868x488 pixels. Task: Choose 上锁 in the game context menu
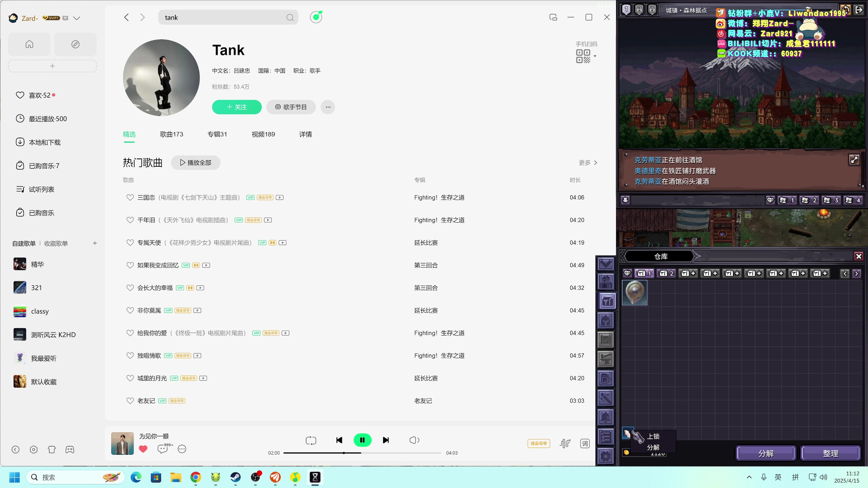[653, 436]
